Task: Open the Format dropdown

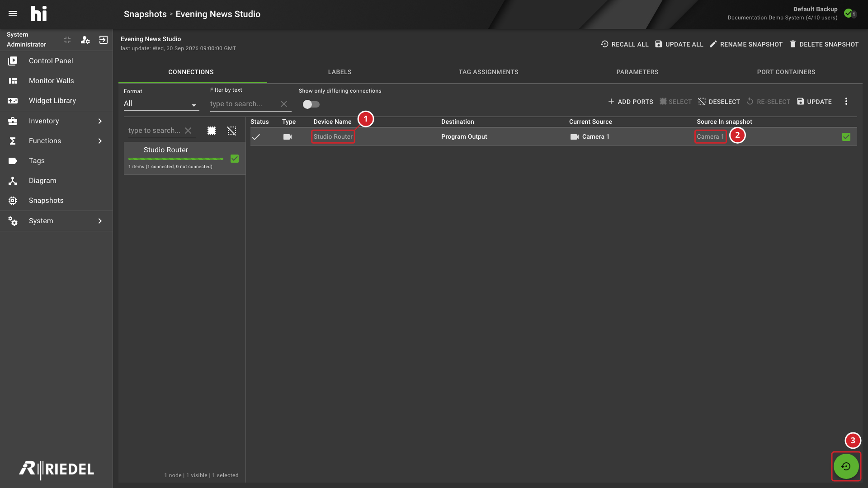Action: point(161,103)
